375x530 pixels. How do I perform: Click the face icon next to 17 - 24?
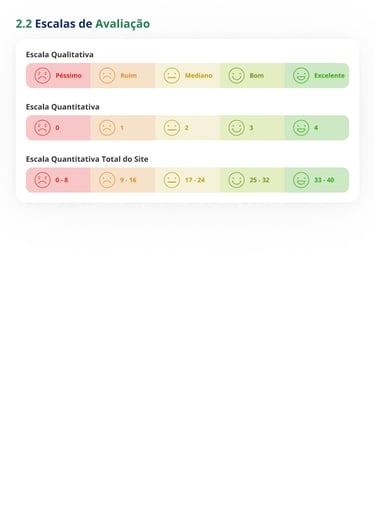[x=172, y=180]
